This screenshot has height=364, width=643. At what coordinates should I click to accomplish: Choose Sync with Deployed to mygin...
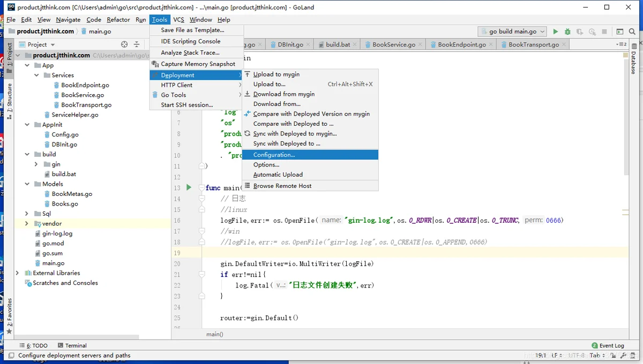coord(310,134)
